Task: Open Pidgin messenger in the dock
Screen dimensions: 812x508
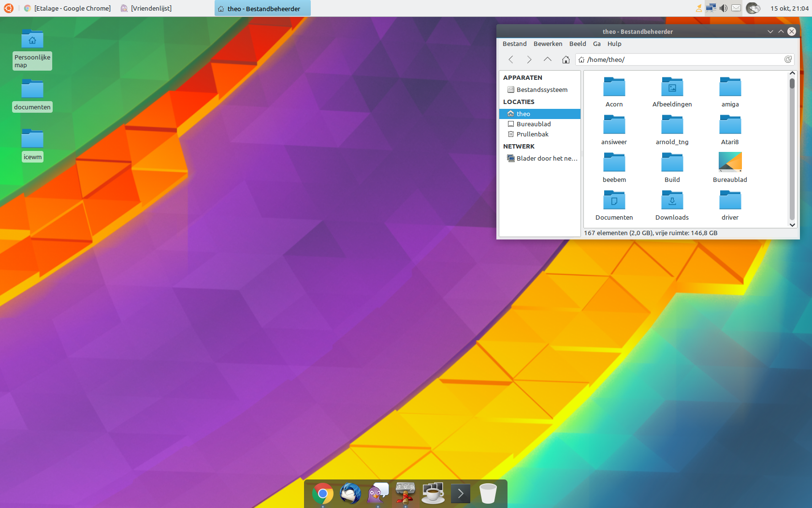Action: [378, 493]
